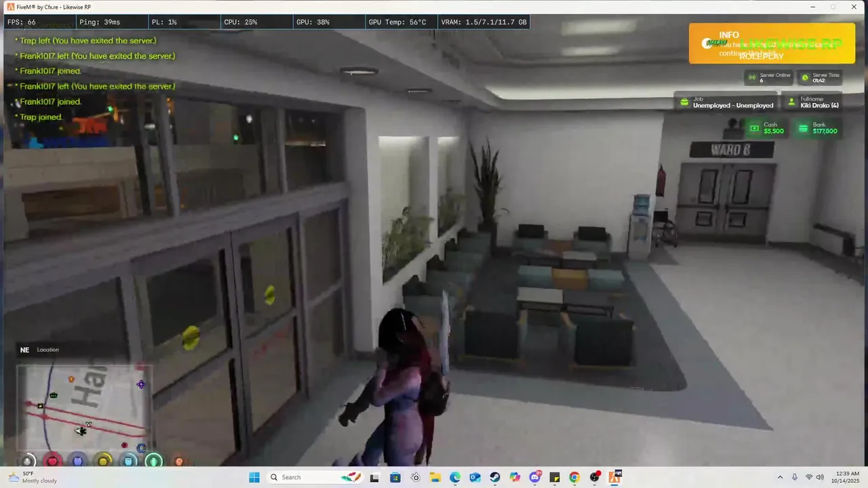This screenshot has height=488, width=868.
Task: Open Outlook from the taskbar
Action: (475, 477)
